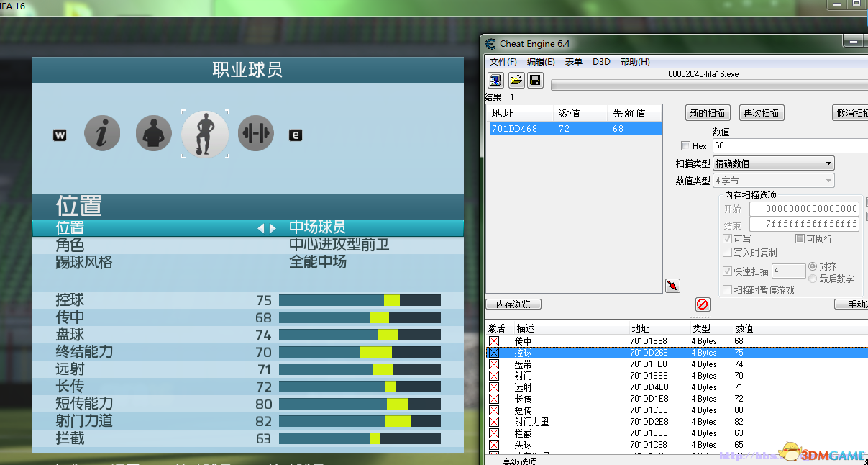Open the process list computer icon
Image resolution: width=868 pixels, height=465 pixels.
[x=495, y=80]
